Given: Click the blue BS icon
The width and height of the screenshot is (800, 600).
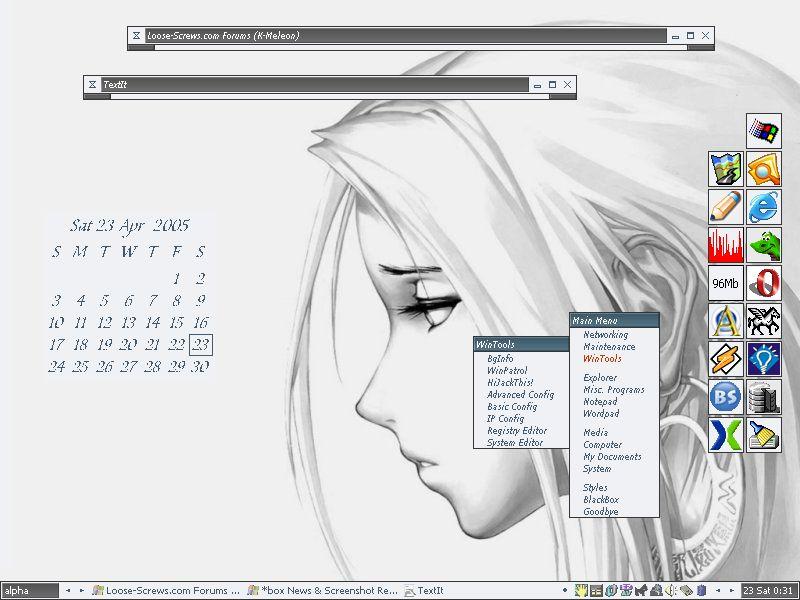Looking at the screenshot, I should (x=725, y=397).
